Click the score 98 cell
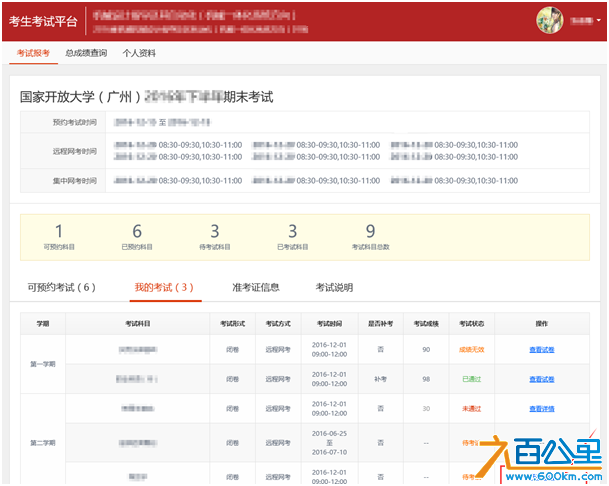The image size is (609, 486). 426,379
